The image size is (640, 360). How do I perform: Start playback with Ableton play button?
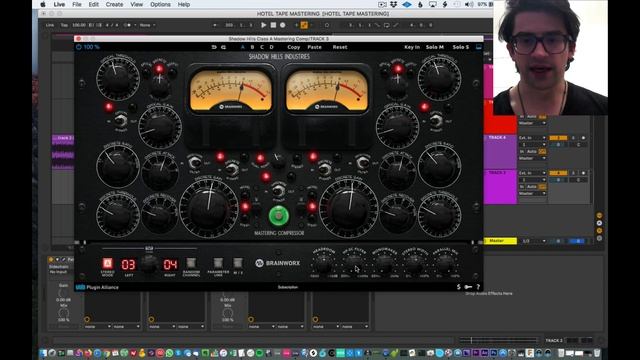pos(264,25)
